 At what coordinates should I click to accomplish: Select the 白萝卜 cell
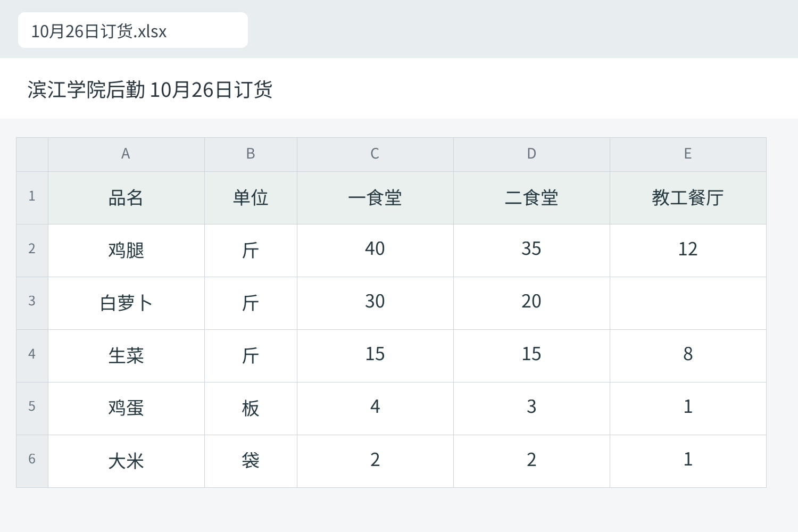(x=126, y=303)
